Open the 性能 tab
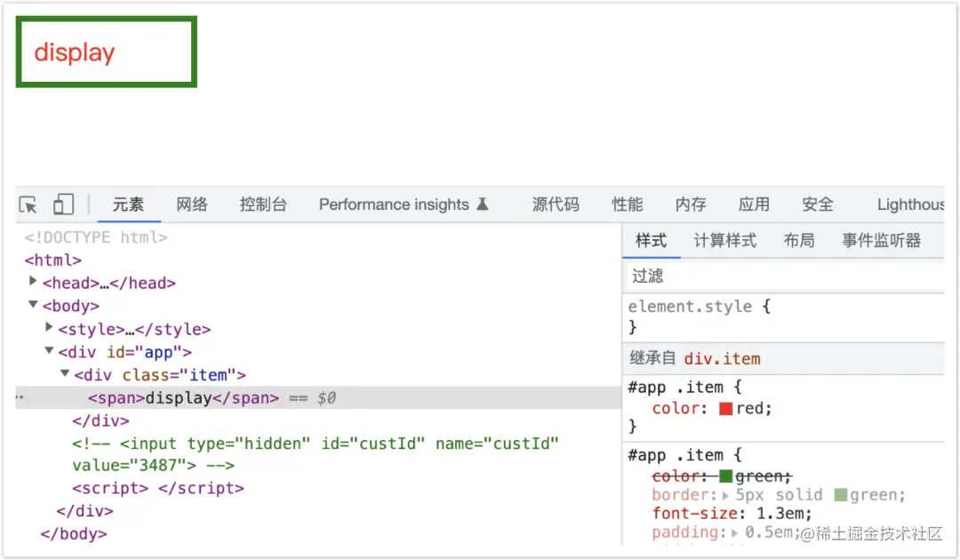This screenshot has width=960, height=560. 627,204
